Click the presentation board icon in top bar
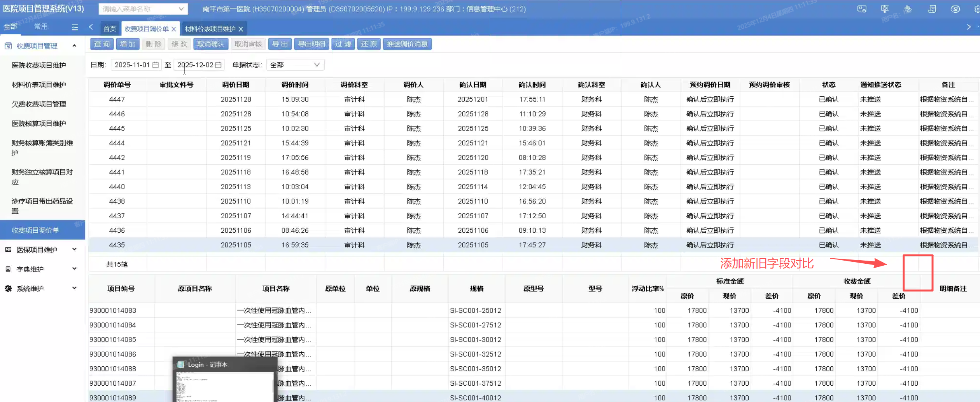Screen dimensions: 980x402 point(885,9)
